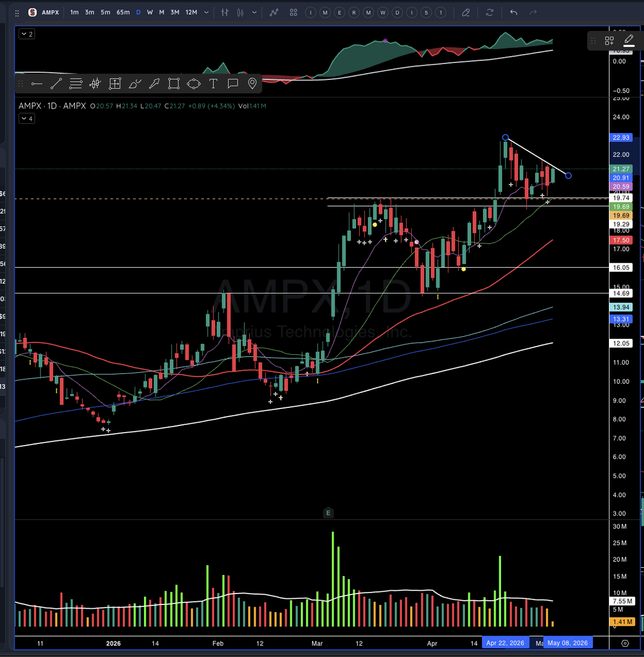Click the 13.94 light blue price label
Screen dimensions: 644x657
621,308
